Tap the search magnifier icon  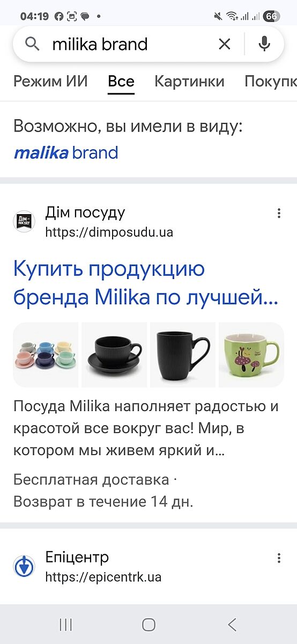point(32,44)
